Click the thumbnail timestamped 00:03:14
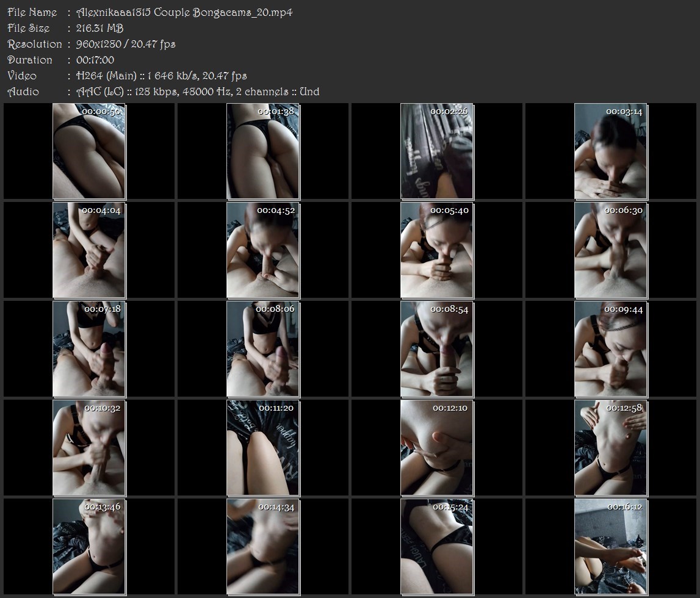Image resolution: width=700 pixels, height=598 pixels. tap(611, 151)
